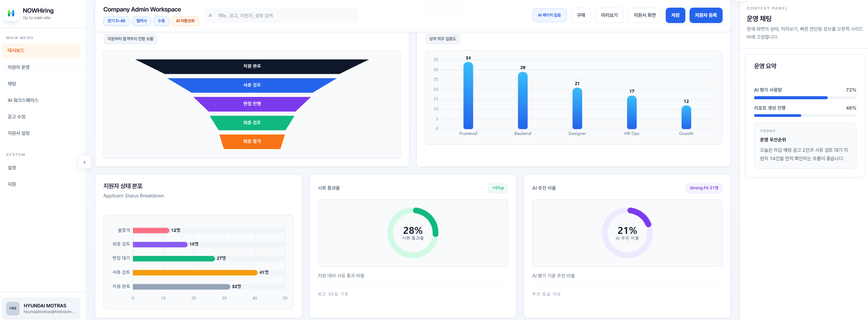Screen dimensions: 868x320
Task: Collapse the sidebar with the chevron button
Action: pyautogui.click(x=84, y=162)
